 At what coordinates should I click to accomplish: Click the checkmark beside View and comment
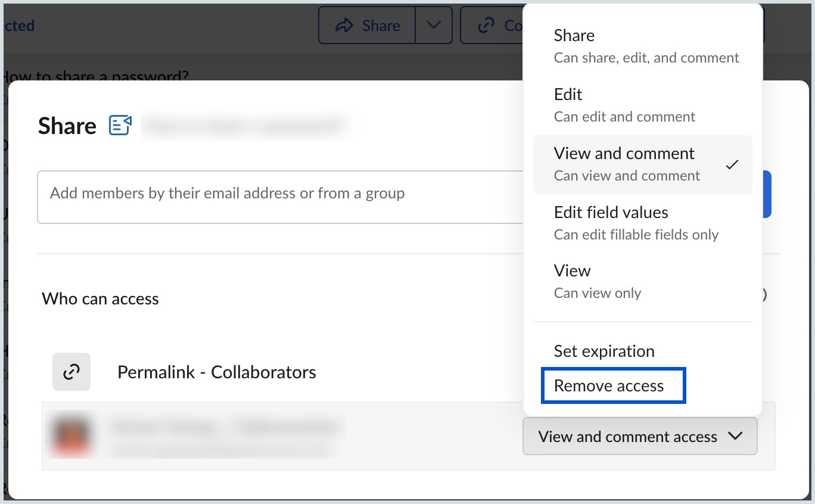point(733,165)
